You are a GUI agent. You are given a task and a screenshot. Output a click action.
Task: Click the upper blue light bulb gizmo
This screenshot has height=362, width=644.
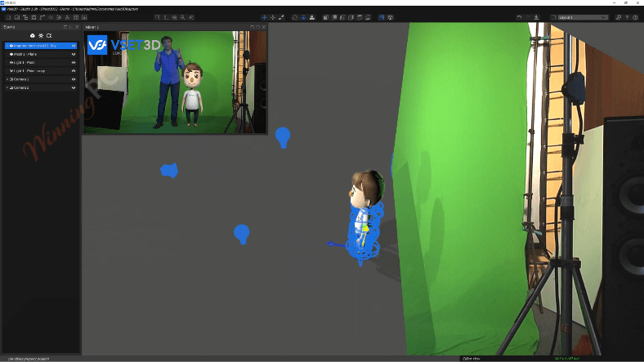tap(283, 137)
